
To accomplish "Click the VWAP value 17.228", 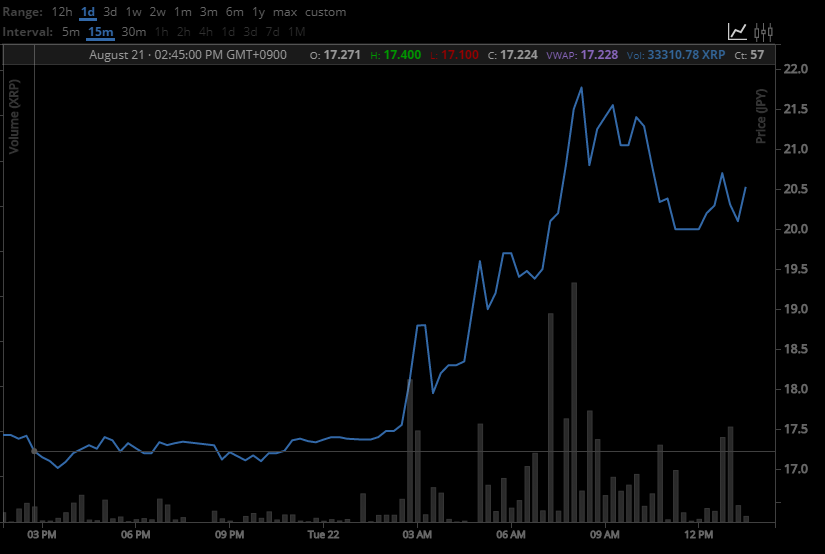I will tap(599, 55).
